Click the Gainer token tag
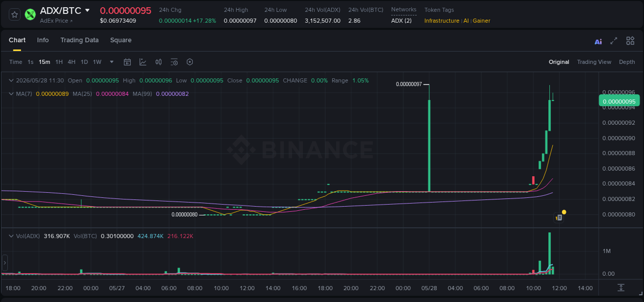The image size is (644, 302). pos(482,21)
